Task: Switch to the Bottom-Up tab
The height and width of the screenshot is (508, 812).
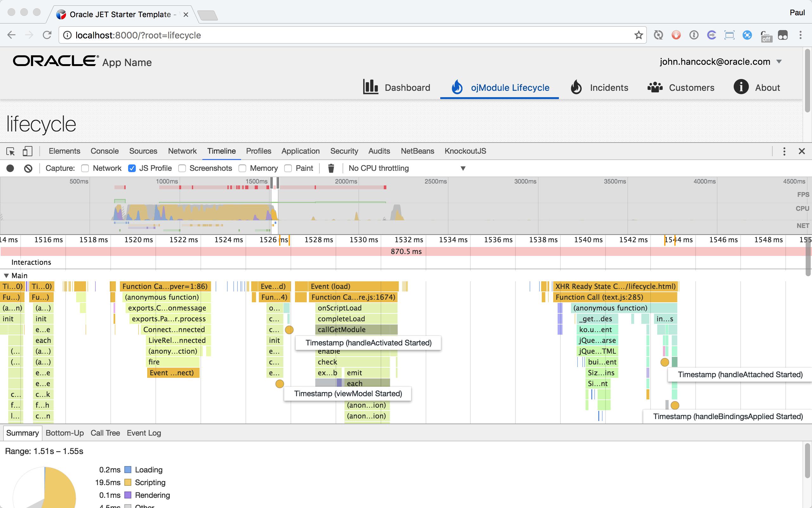Action: tap(64, 433)
